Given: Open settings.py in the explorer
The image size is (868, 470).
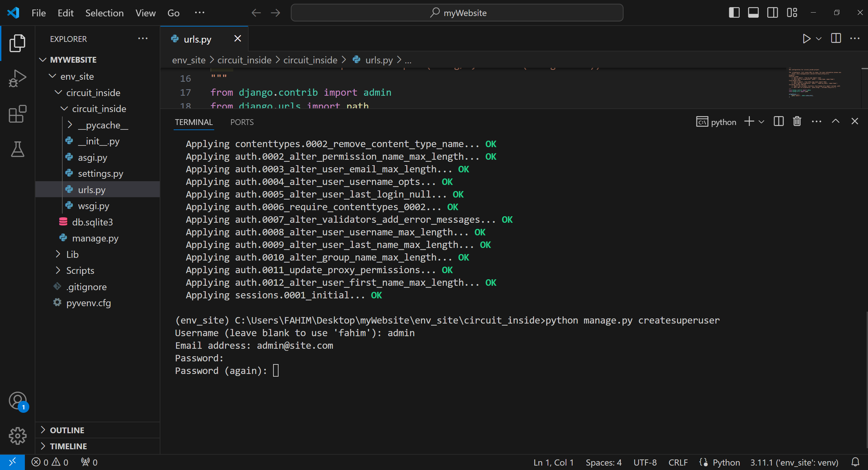Looking at the screenshot, I should (97, 173).
